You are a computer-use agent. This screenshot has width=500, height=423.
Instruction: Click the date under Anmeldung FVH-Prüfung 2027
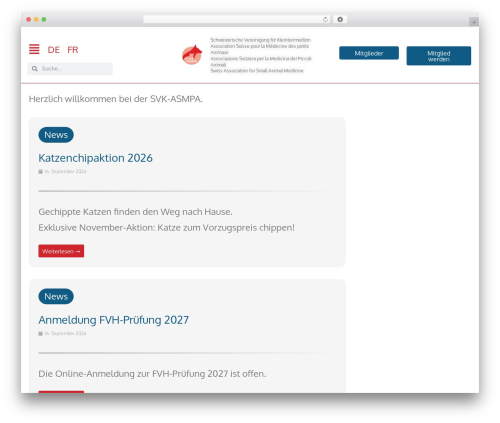(x=65, y=333)
